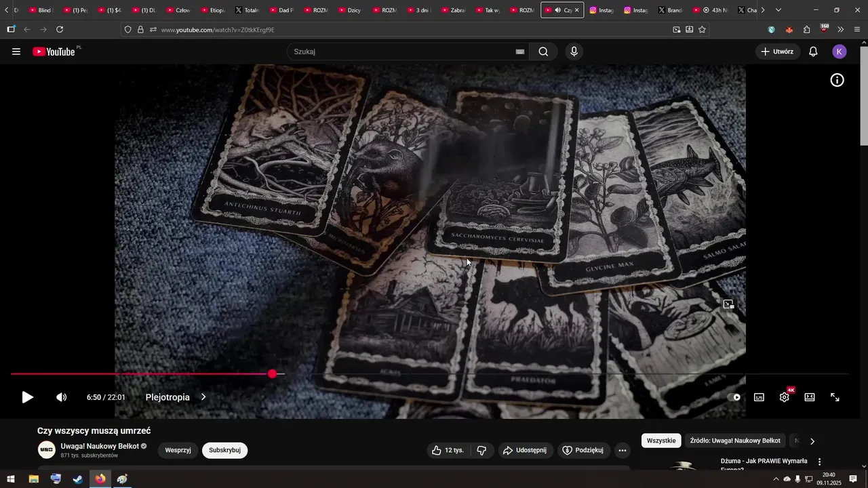Open channel Uwaga! Naukowy Bełkot
This screenshot has width=868, height=488.
click(x=100, y=446)
